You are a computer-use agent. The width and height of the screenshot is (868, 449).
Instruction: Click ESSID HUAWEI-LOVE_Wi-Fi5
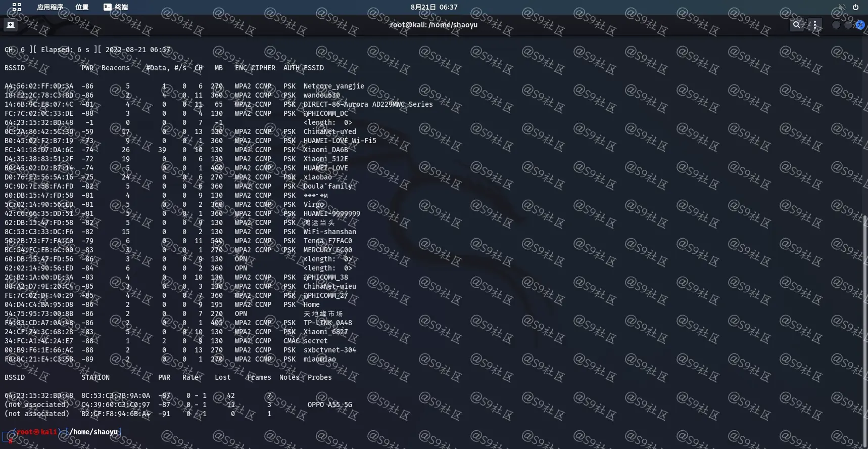pyautogui.click(x=340, y=141)
